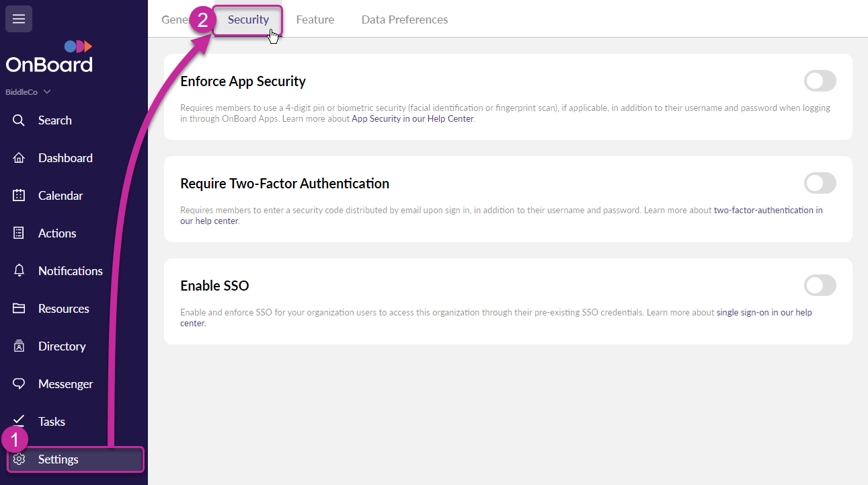Screen dimensions: 868x485
Task: Select the Feature tab
Action: [x=315, y=20]
